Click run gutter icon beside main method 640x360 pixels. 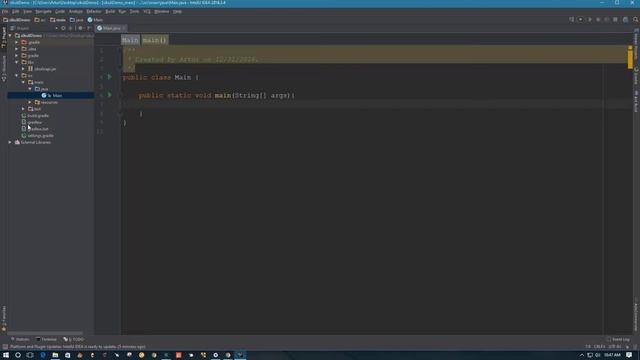(x=109, y=95)
